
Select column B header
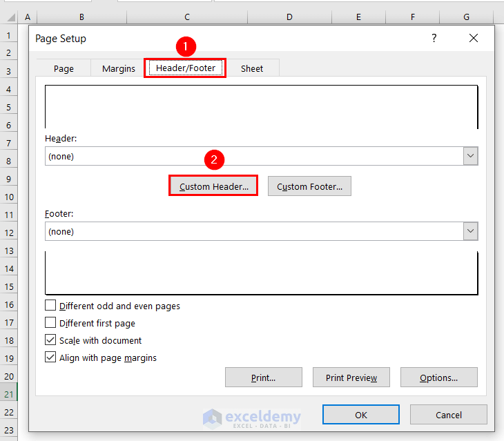tap(82, 17)
